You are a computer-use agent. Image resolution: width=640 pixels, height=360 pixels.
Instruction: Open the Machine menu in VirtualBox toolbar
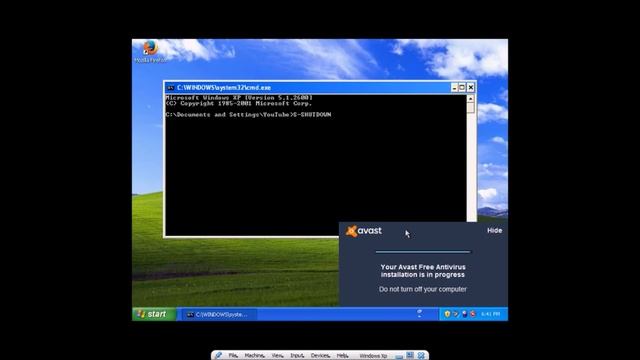254,356
